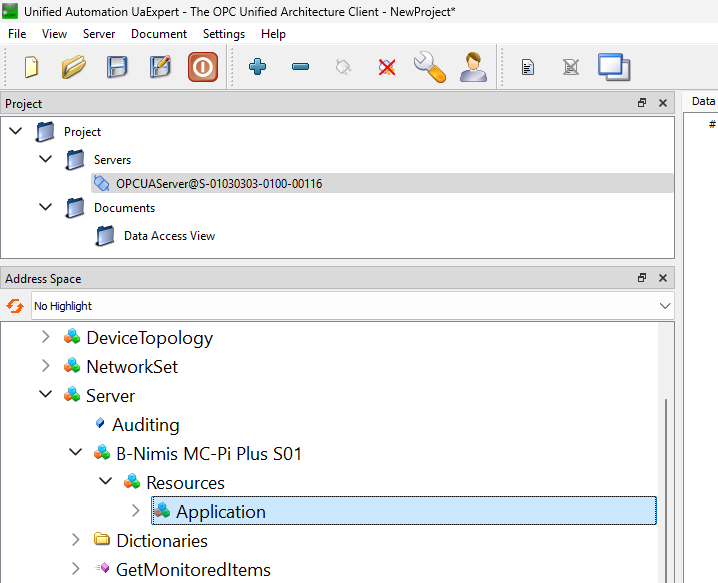This screenshot has height=583, width=718.
Task: Expand the GetMonitoredItems node
Action: coord(76,569)
